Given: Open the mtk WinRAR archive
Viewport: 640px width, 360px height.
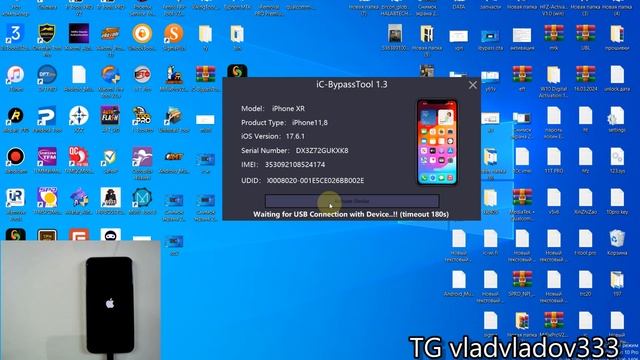Looking at the screenshot, I should 554,33.
